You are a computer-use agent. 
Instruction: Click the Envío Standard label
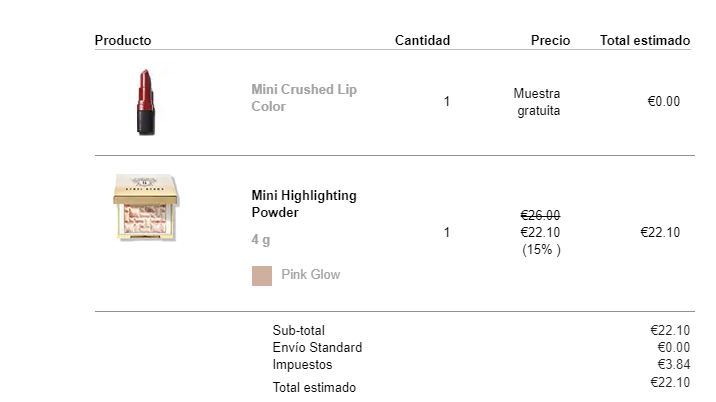pos(317,347)
